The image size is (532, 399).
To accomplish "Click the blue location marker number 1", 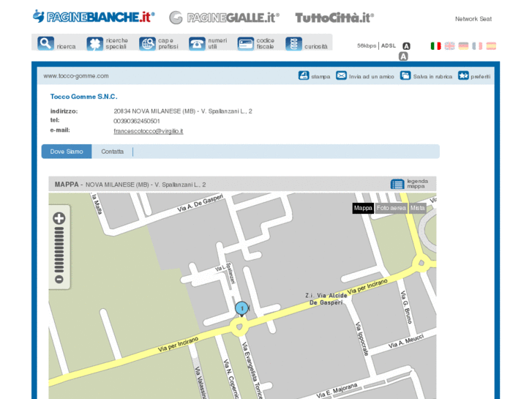I will tap(242, 309).
